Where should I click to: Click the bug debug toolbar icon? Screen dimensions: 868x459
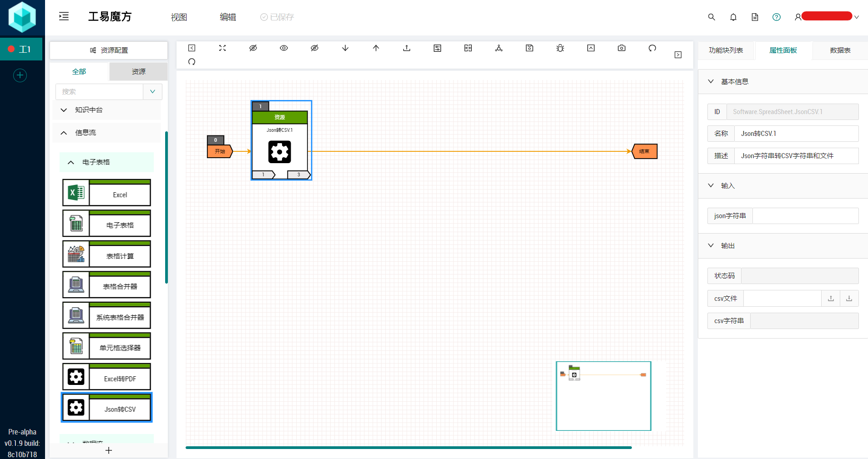point(560,48)
